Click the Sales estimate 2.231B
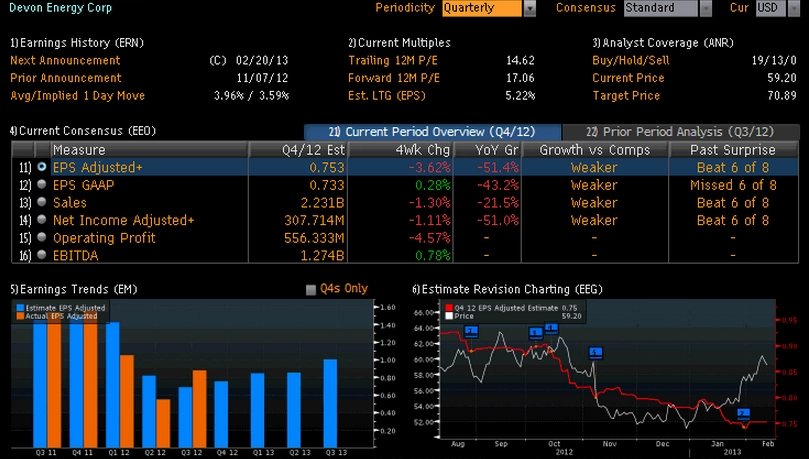Image resolution: width=809 pixels, height=459 pixels. click(322, 202)
